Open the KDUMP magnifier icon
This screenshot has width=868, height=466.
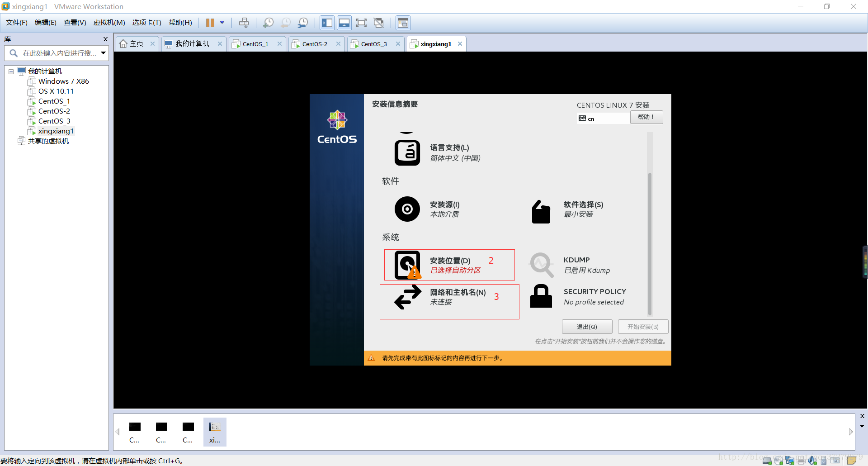pyautogui.click(x=541, y=265)
